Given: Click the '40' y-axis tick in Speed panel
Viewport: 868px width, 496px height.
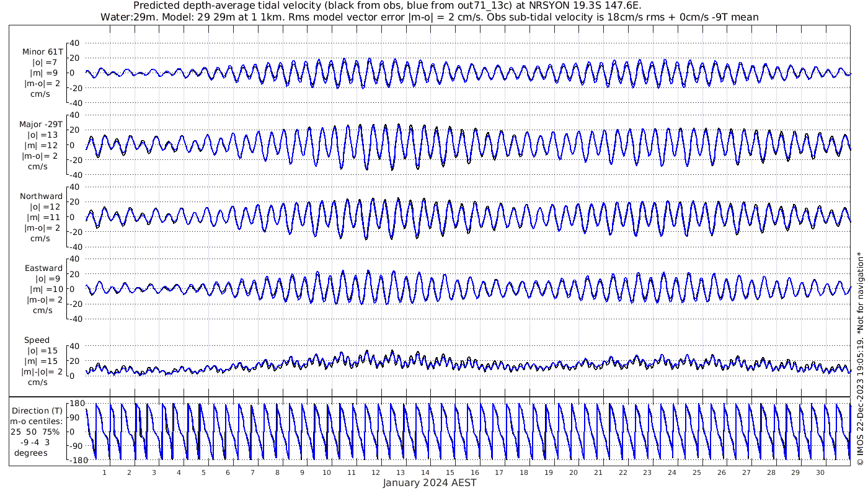Looking at the screenshot, I should pos(75,346).
